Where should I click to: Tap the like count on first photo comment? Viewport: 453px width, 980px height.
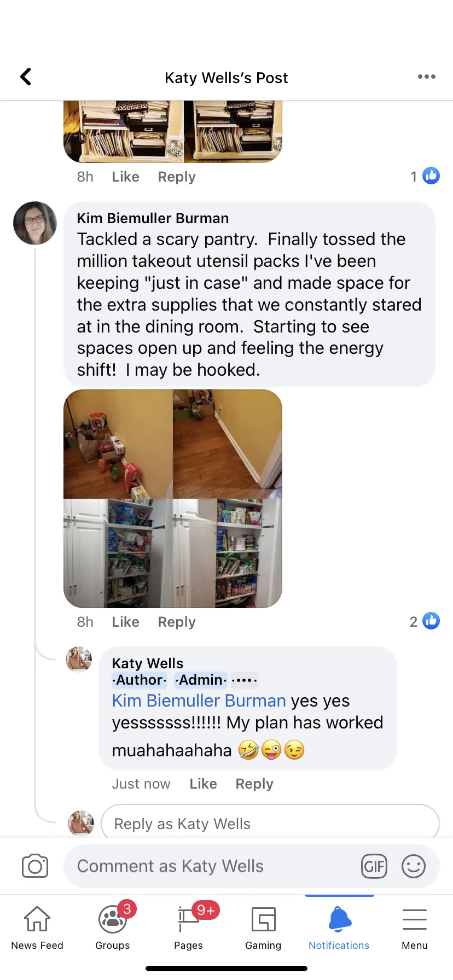click(x=425, y=176)
